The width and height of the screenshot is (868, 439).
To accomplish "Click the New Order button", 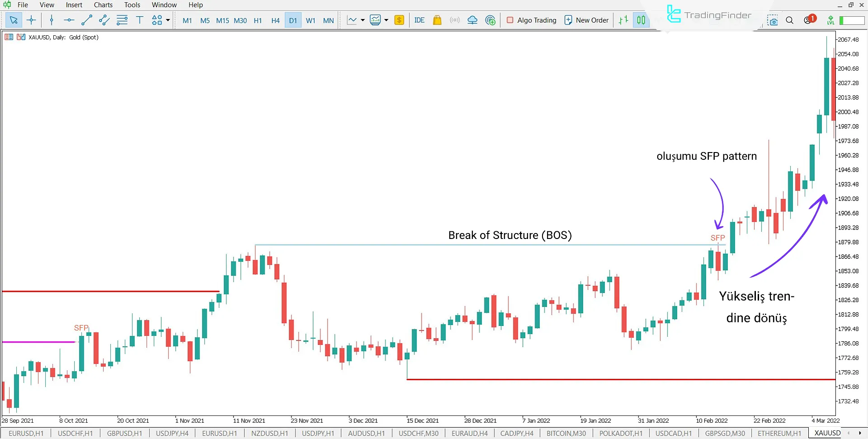I will (586, 20).
